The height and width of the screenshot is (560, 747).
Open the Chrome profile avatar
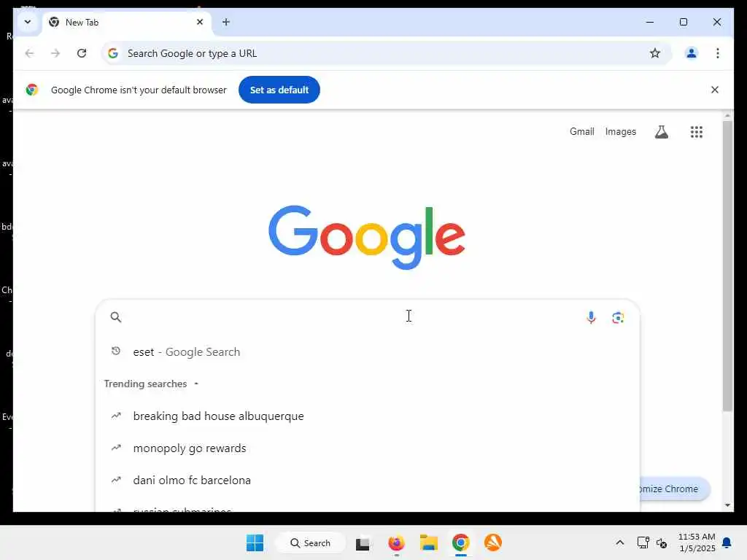coord(692,53)
